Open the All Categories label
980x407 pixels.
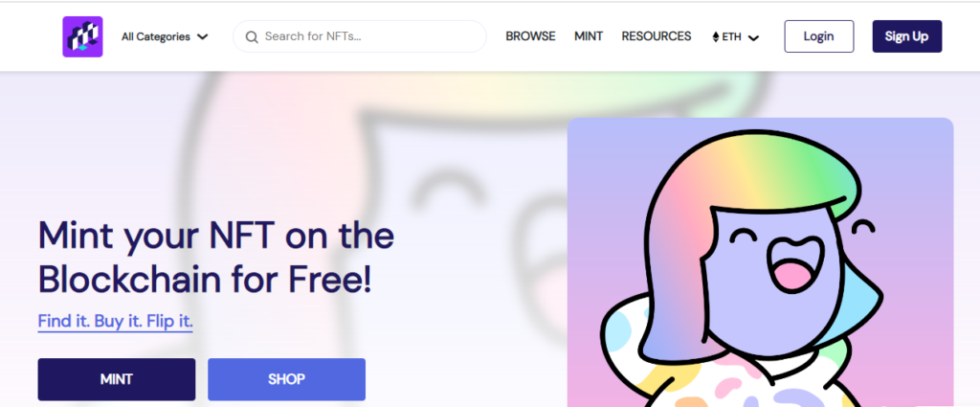(x=156, y=37)
